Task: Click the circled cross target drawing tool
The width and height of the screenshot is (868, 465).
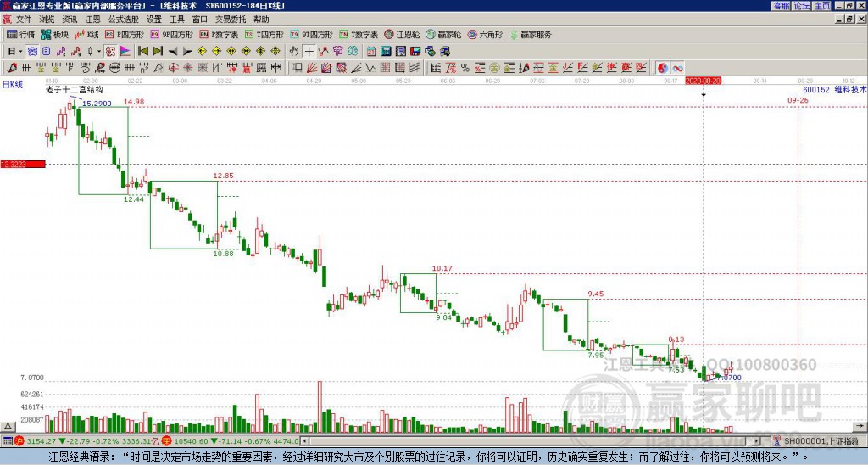Action: [173, 68]
